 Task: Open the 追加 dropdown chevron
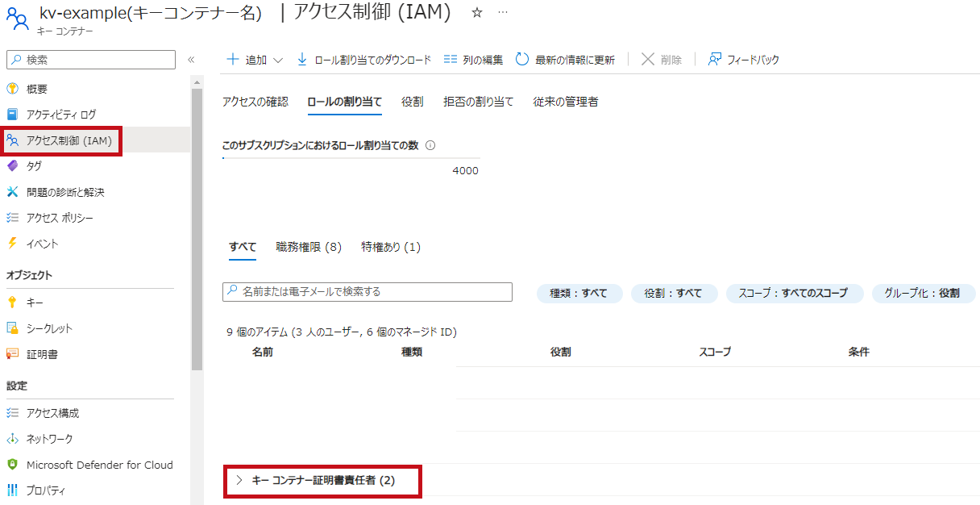278,60
